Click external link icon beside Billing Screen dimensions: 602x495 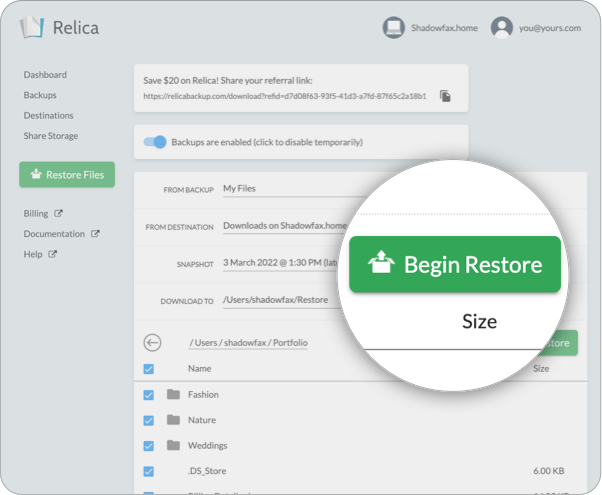pyautogui.click(x=58, y=213)
